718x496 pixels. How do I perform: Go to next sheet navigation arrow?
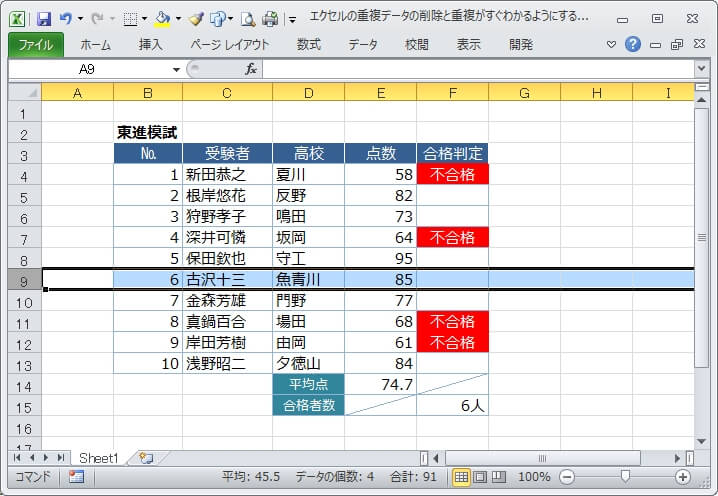pyautogui.click(x=46, y=458)
